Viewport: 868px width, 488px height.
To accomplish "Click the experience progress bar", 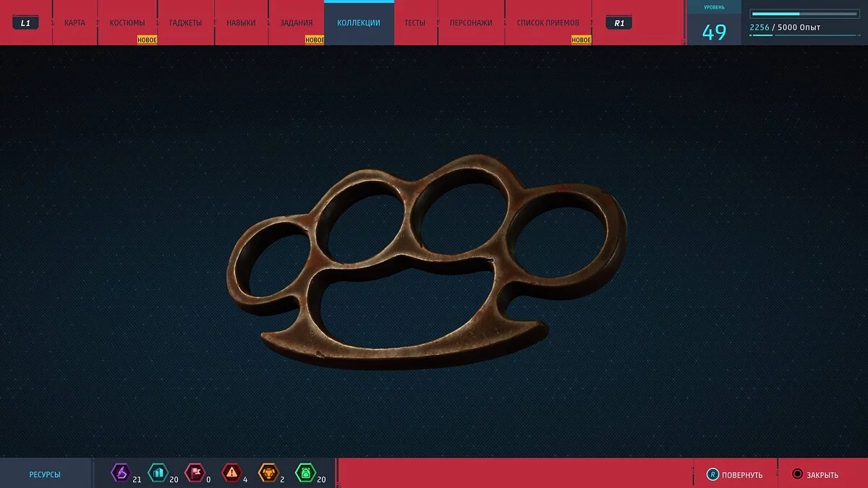I will [805, 14].
